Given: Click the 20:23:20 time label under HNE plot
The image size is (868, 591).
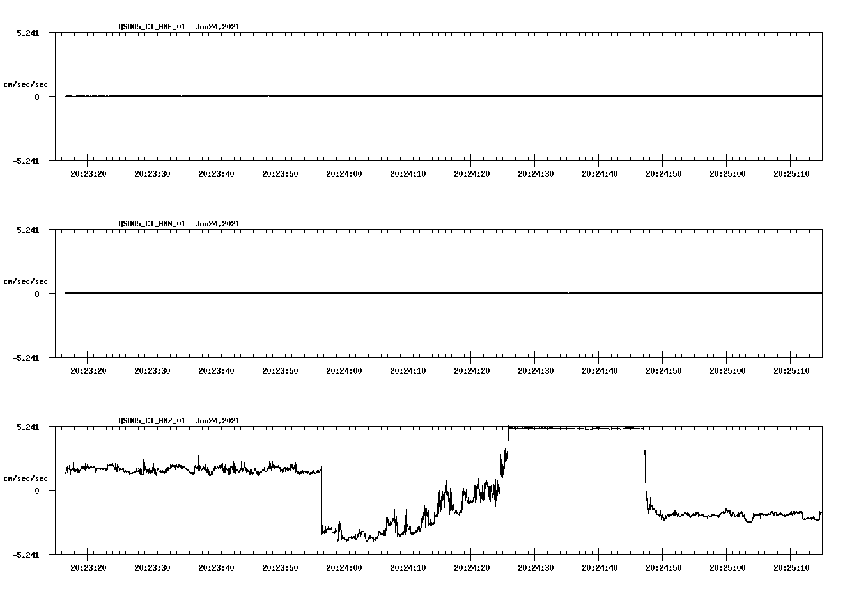Looking at the screenshot, I should point(88,174).
